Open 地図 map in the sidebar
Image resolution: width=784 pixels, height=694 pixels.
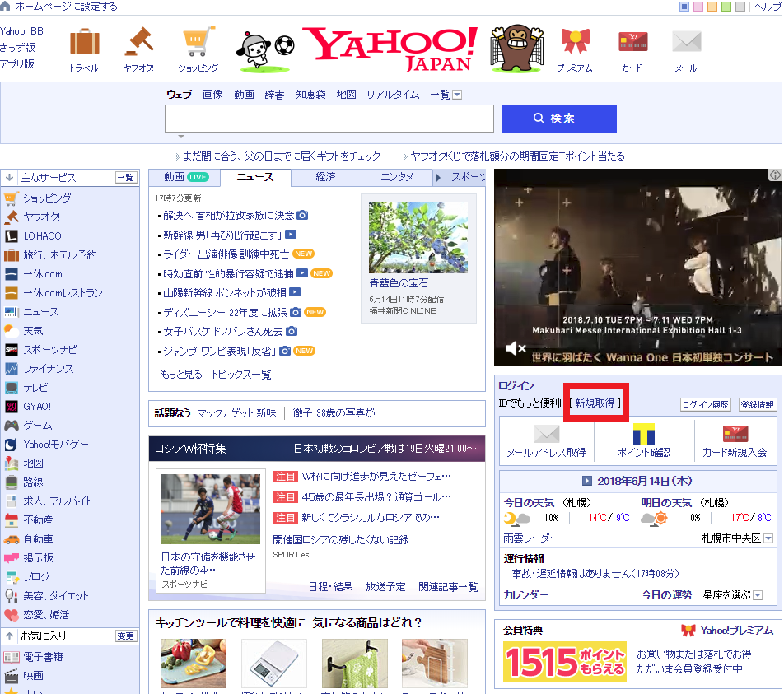(33, 463)
